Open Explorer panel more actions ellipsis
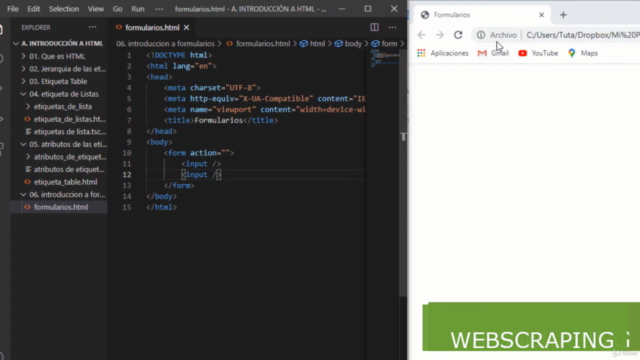 (x=93, y=27)
